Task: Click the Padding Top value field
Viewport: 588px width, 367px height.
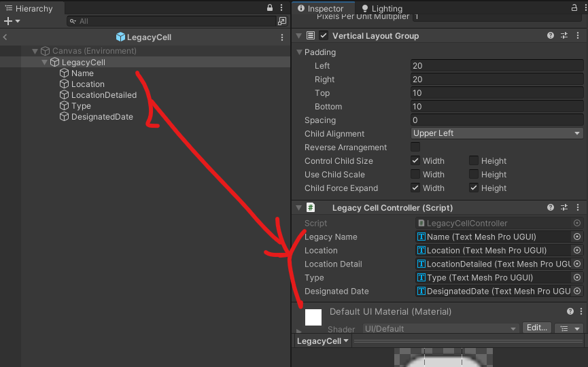Action: 497,93
